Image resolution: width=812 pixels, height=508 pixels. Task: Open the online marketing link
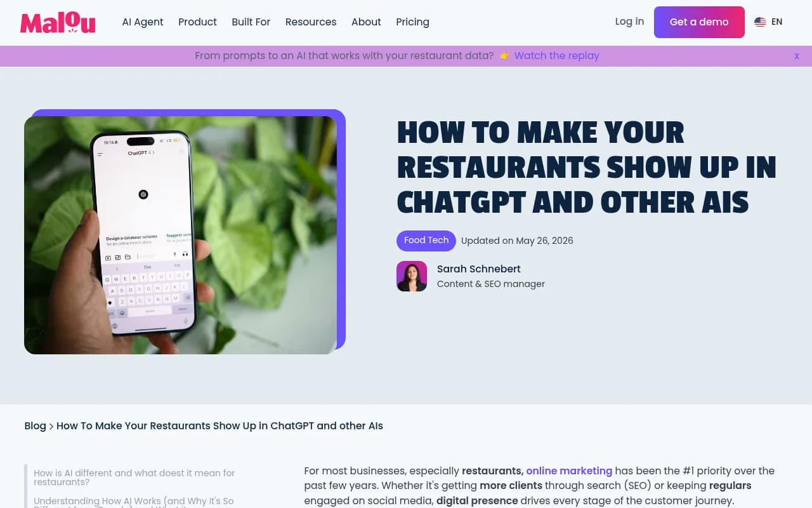click(x=569, y=471)
